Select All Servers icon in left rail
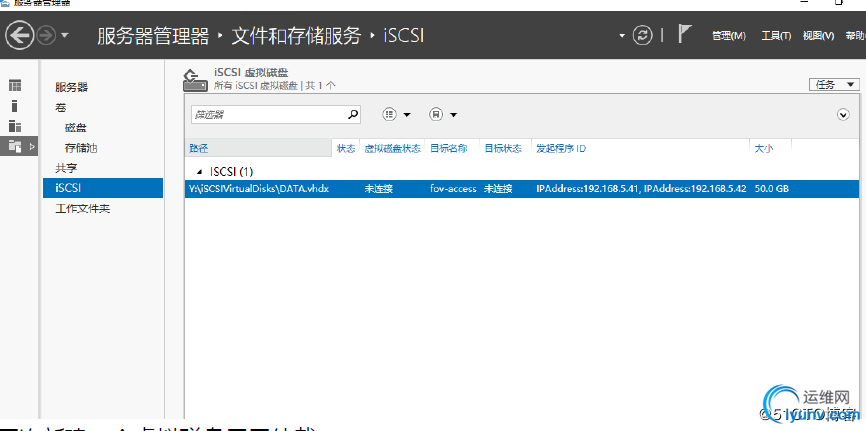Image resolution: width=866 pixels, height=431 pixels. [15, 126]
